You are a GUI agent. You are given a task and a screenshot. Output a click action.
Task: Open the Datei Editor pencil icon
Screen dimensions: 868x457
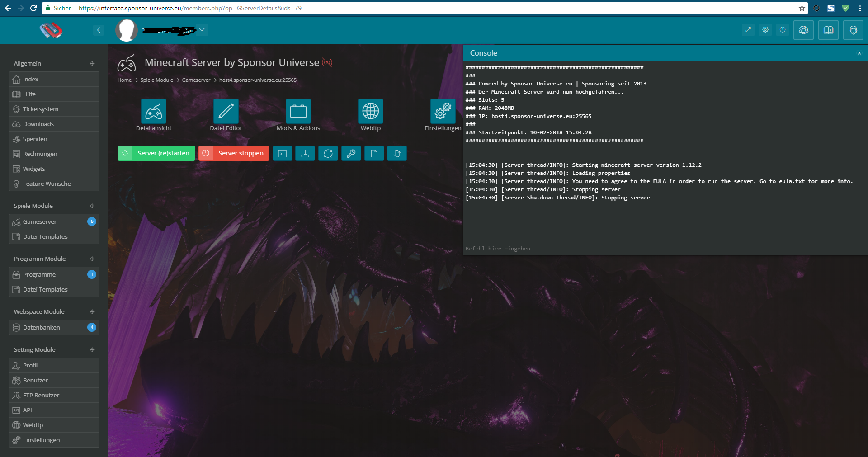[226, 111]
